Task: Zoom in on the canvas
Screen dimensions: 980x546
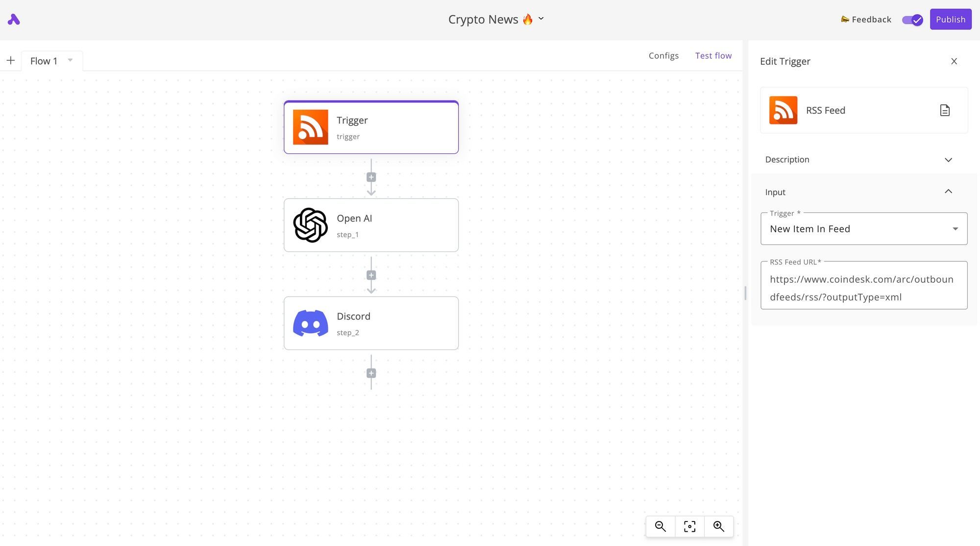Action: click(719, 526)
